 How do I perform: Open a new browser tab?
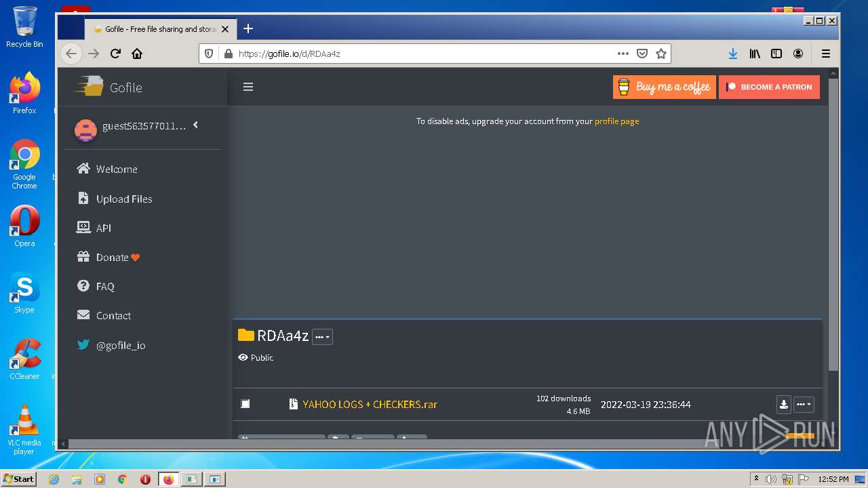248,28
